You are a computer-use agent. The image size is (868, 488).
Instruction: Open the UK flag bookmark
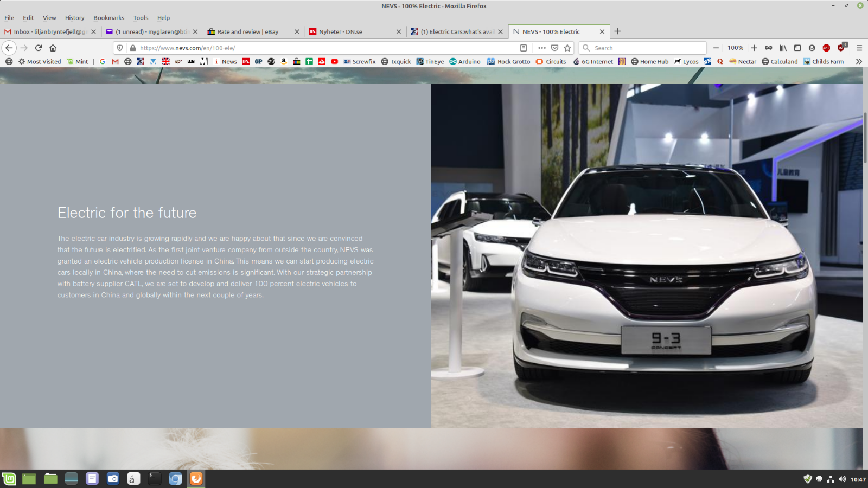[x=166, y=61]
